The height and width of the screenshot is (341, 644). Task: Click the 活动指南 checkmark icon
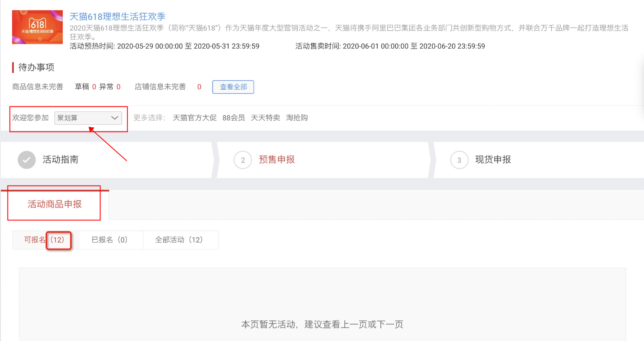click(x=27, y=160)
